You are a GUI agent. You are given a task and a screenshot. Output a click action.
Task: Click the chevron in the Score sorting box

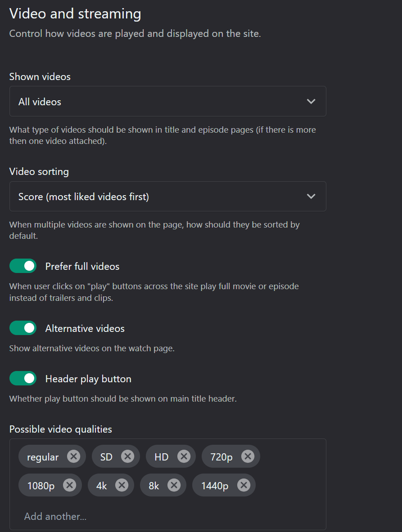(x=311, y=197)
